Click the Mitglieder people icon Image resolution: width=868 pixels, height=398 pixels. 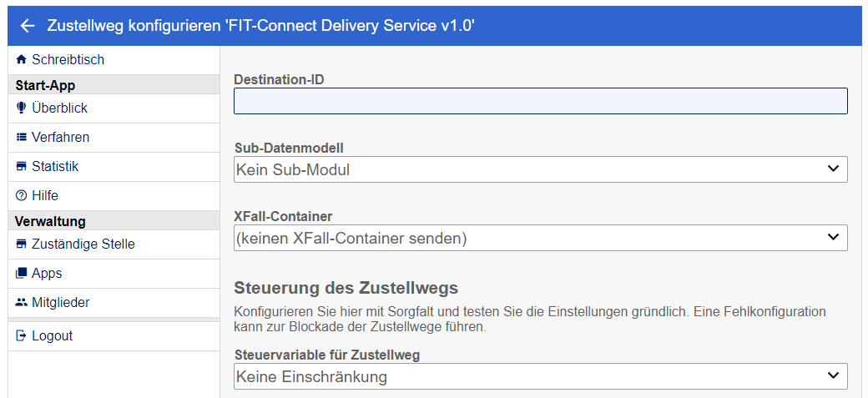pyautogui.click(x=22, y=303)
